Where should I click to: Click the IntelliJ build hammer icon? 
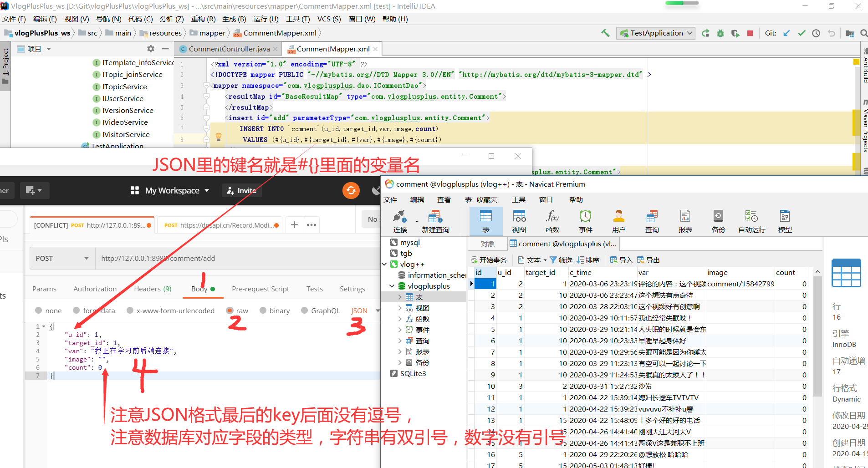605,33
